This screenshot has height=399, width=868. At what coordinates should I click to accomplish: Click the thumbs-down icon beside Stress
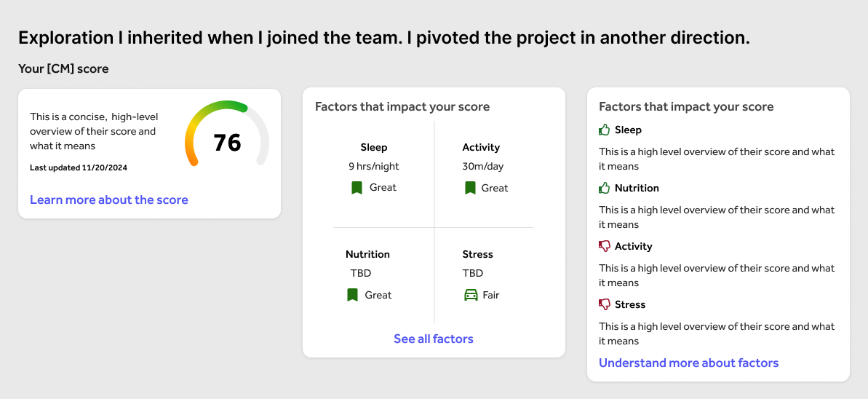604,304
